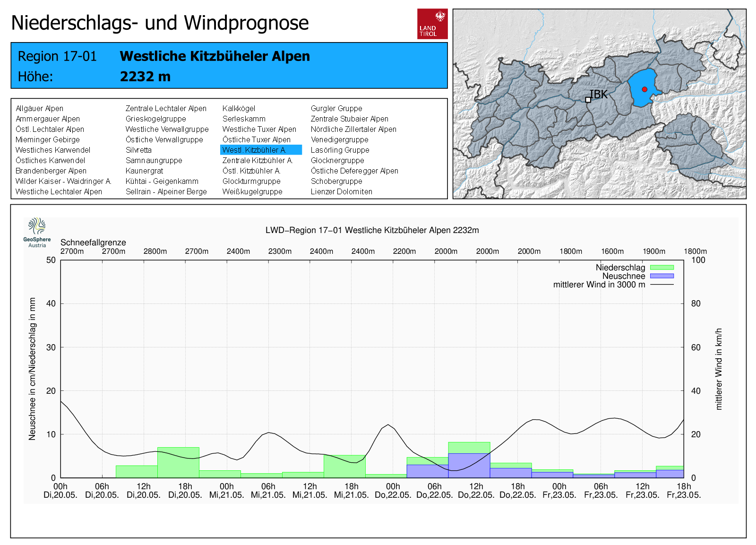Open the Lienzer Dolomiten forecast
The width and height of the screenshot is (756, 545).
click(341, 192)
